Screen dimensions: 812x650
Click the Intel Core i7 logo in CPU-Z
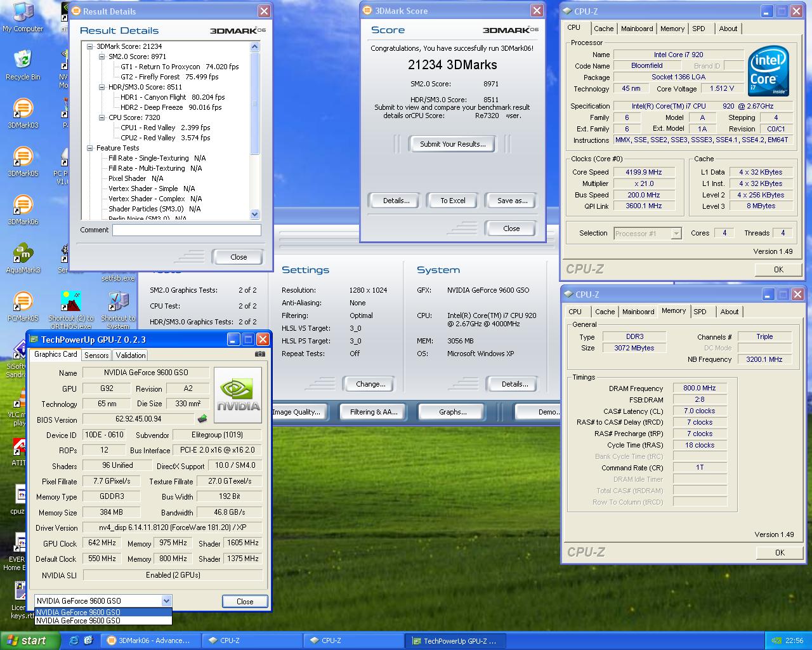768,71
